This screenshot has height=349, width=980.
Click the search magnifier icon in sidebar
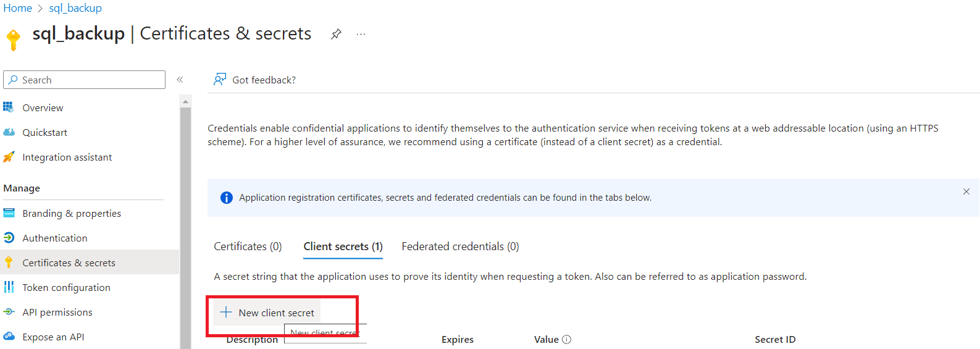click(x=13, y=80)
